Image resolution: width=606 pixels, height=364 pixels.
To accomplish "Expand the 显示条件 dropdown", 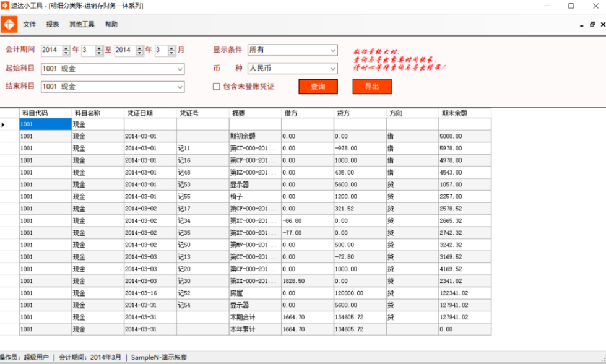I will (x=332, y=50).
